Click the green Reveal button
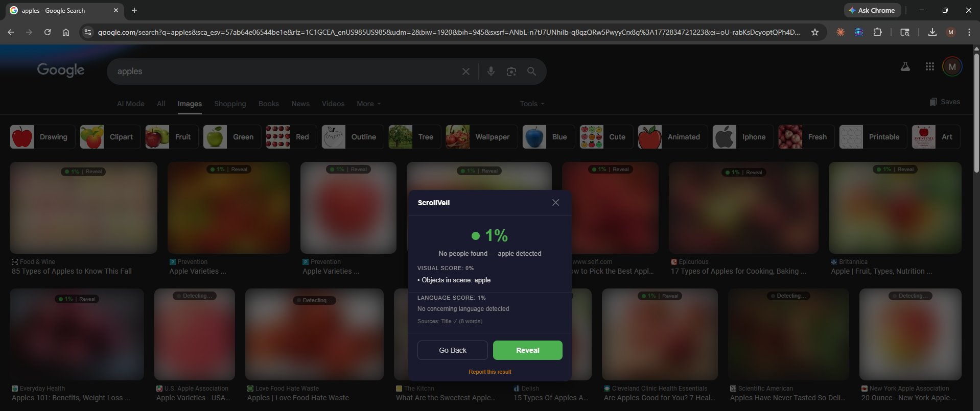Screen dimensions: 980x411 click(527, 350)
